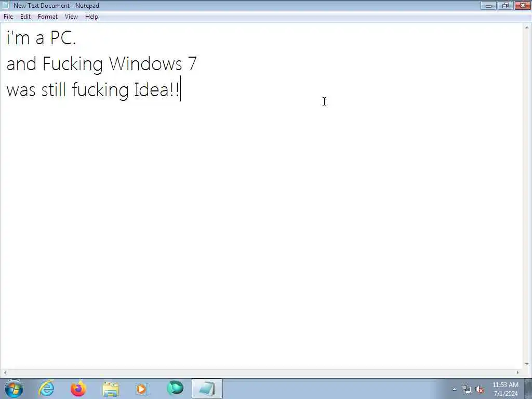Click the Notepad icon in title bar
Screen dimensions: 532x399
6,5
